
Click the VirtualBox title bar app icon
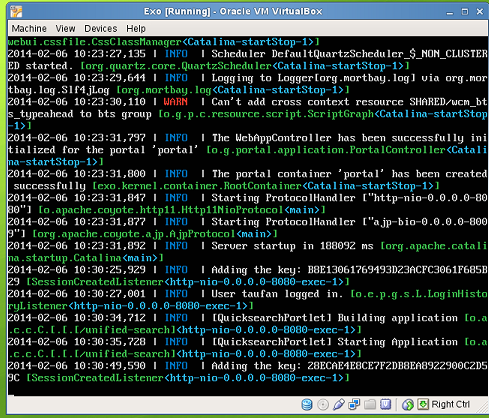point(16,12)
